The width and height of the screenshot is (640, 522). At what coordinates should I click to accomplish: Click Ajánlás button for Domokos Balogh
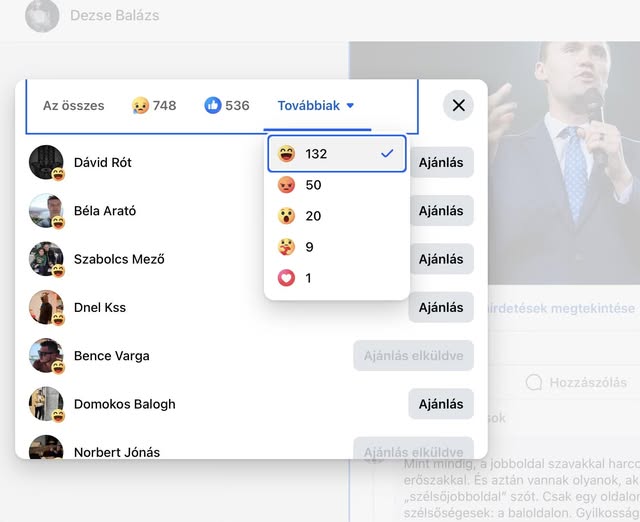[x=441, y=404]
